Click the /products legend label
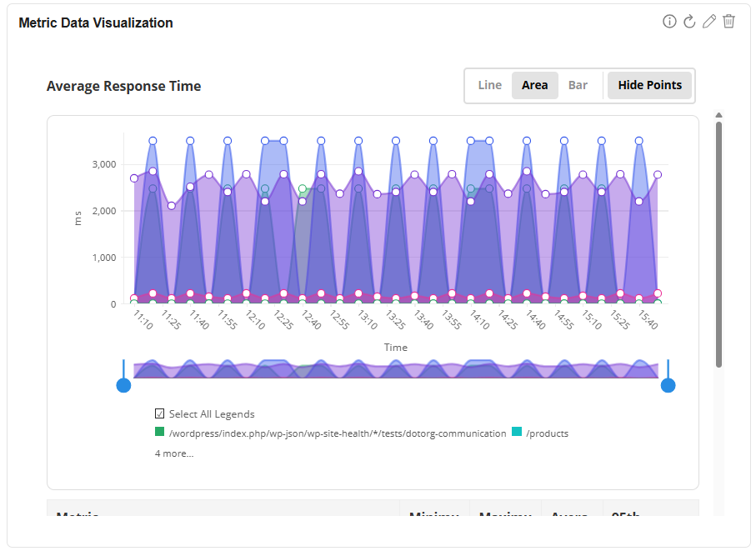Viewport: 756px width, 556px height. coord(548,433)
